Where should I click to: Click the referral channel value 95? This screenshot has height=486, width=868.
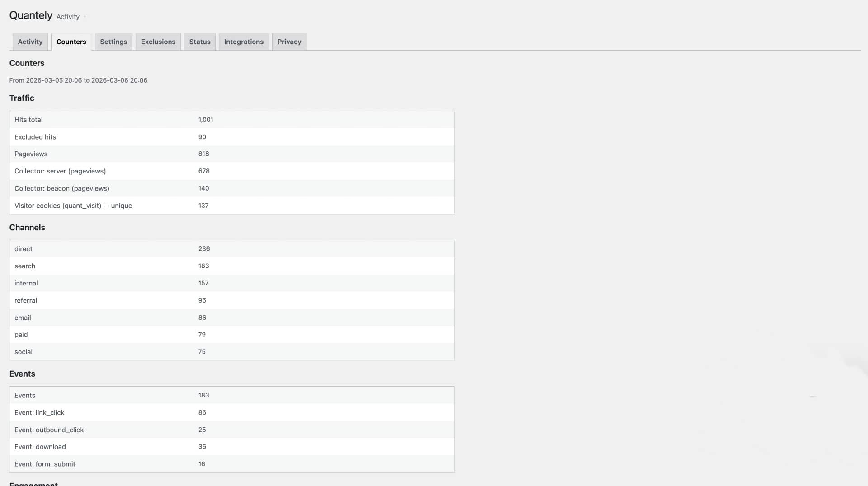point(202,300)
